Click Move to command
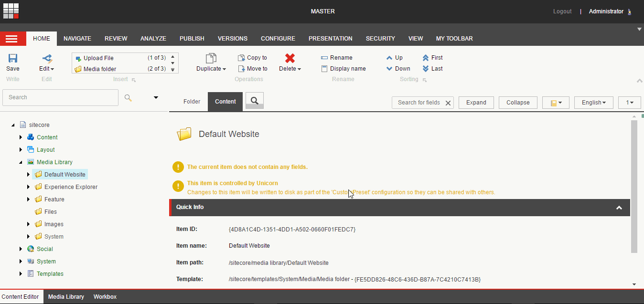Viewport: 644px width, 304px height. (252, 69)
